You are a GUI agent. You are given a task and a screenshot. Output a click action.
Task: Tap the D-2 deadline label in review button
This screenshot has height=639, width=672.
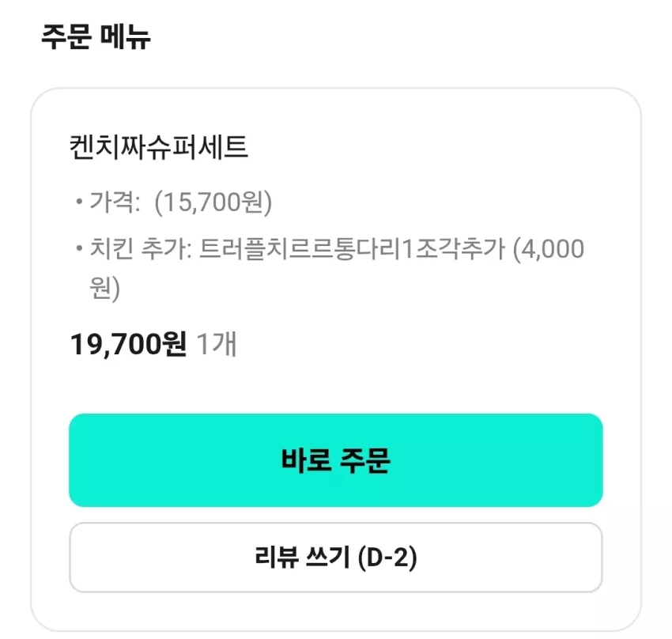386,558
